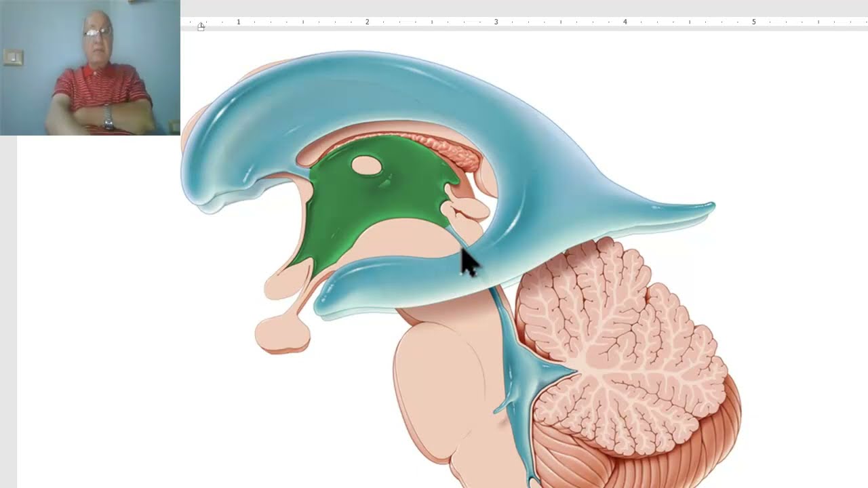Image resolution: width=868 pixels, height=488 pixels.
Task: Click the indent marker on the ruler
Action: pyautogui.click(x=201, y=26)
